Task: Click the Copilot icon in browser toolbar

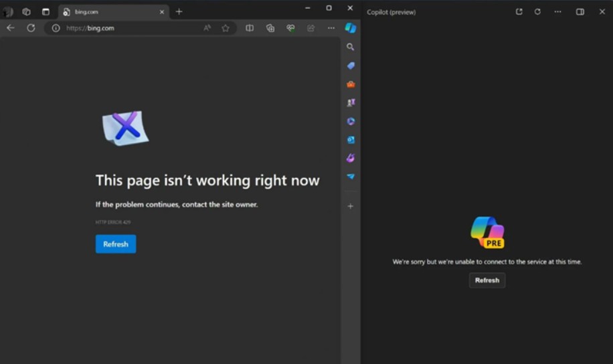Action: [350, 28]
